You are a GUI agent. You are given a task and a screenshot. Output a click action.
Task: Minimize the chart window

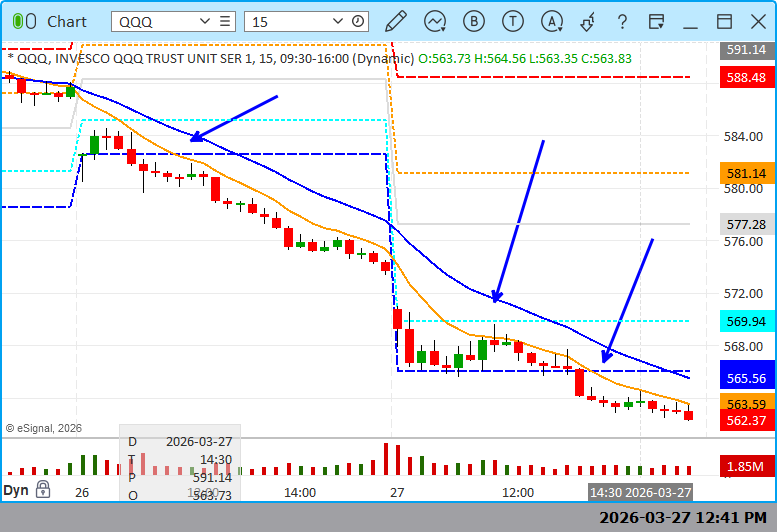pyautogui.click(x=690, y=26)
